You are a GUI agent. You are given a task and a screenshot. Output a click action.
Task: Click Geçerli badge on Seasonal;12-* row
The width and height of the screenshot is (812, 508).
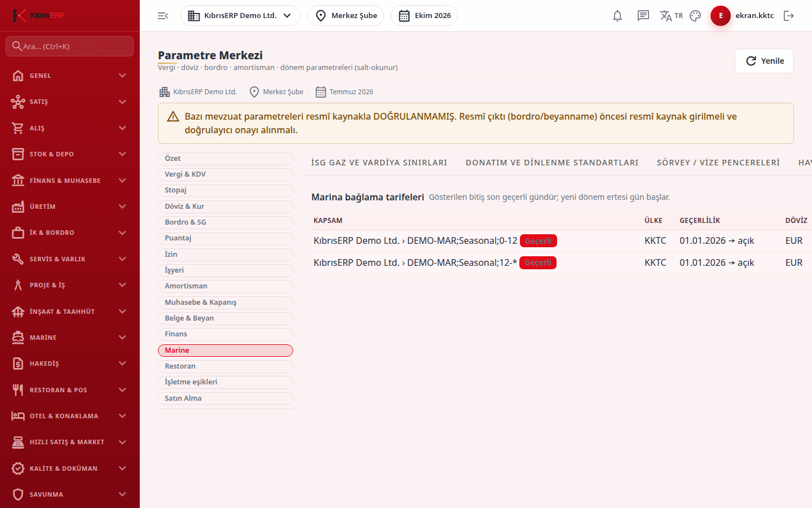(538, 263)
